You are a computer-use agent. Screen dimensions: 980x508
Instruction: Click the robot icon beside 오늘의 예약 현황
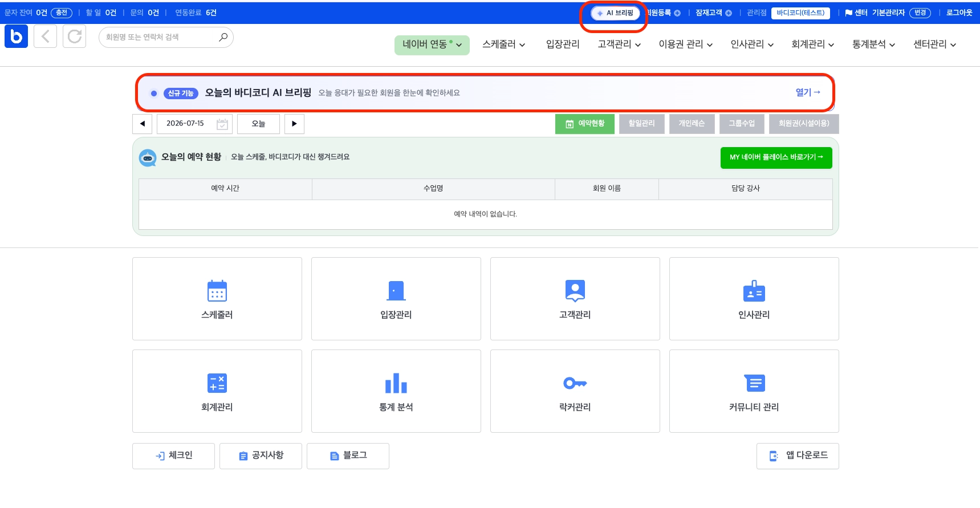pyautogui.click(x=148, y=158)
